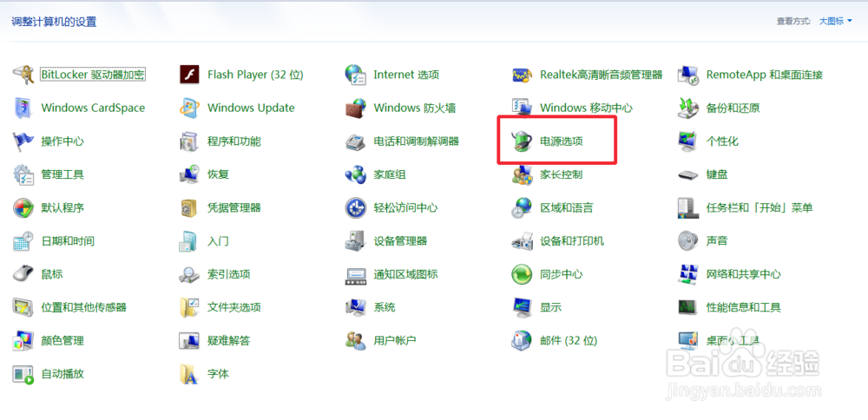This screenshot has height=420, width=868.
Task: Open the 设备和打印机 printer icon
Action: pyautogui.click(x=522, y=240)
